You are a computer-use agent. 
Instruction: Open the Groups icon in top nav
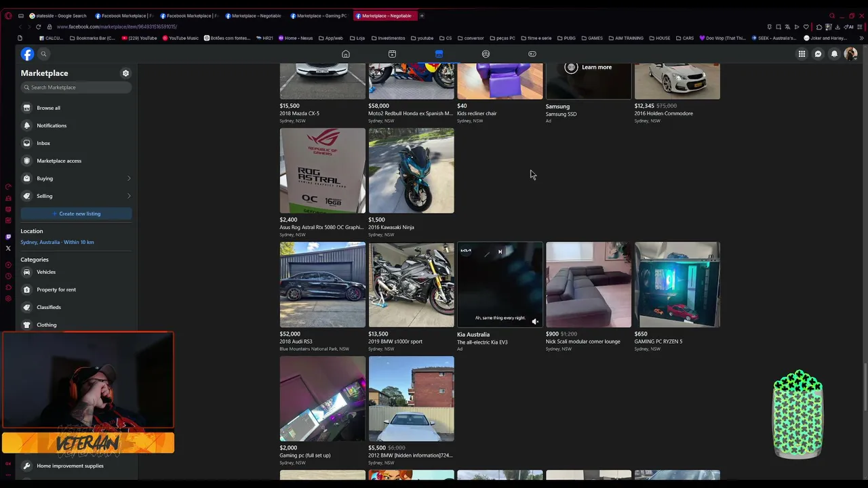pyautogui.click(x=486, y=54)
